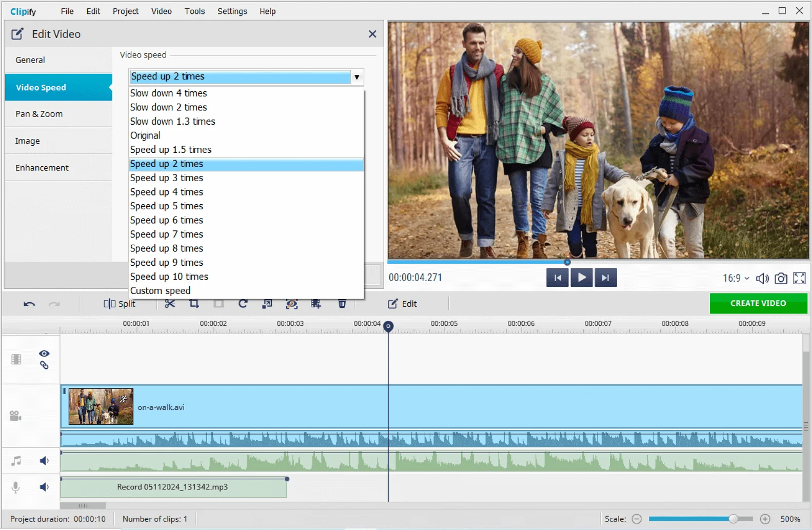Select the Record 05112024_131342.mp3 clip
812x530 pixels.
coord(173,487)
